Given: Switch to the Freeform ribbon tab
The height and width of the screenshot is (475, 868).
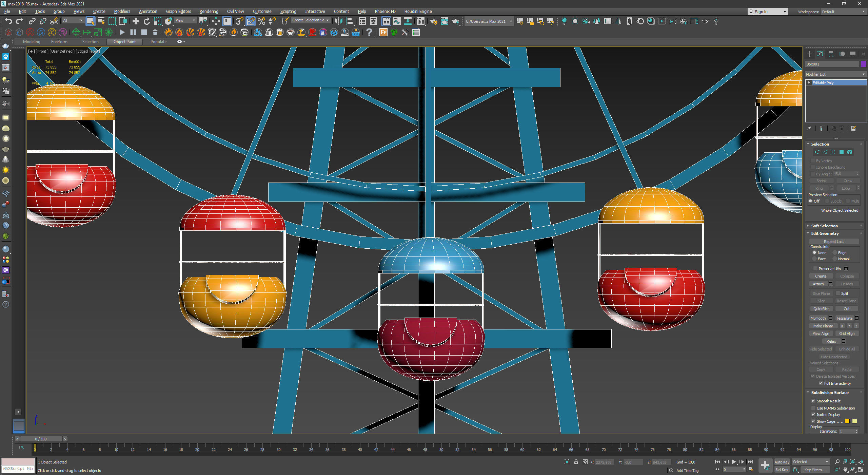Looking at the screenshot, I should [x=59, y=42].
